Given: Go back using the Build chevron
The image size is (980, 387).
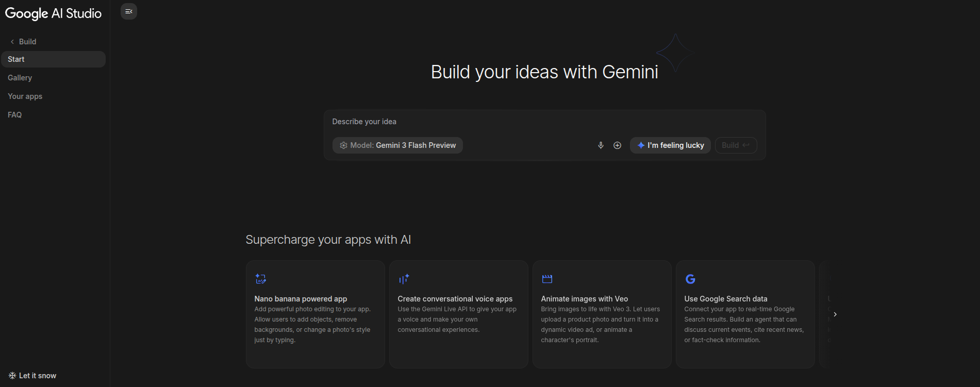Looking at the screenshot, I should tap(12, 42).
